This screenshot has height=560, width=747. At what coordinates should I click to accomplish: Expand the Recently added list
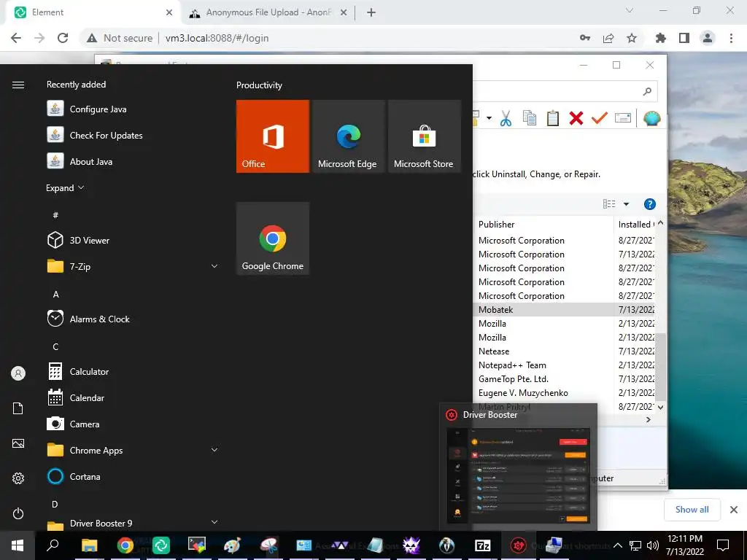(65, 187)
